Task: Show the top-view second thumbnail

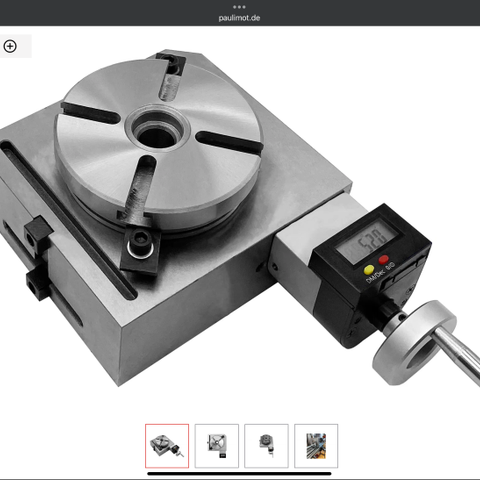Action: coord(217,446)
